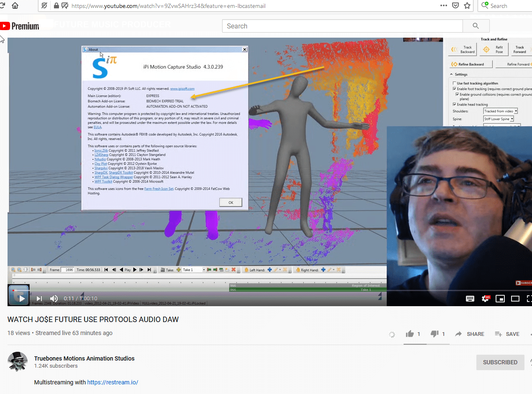Show site security lock info
This screenshot has width=532, height=394.
pyautogui.click(x=56, y=6)
